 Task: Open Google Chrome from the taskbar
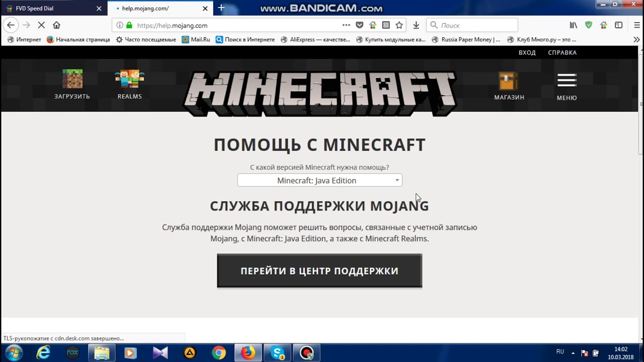(219, 353)
